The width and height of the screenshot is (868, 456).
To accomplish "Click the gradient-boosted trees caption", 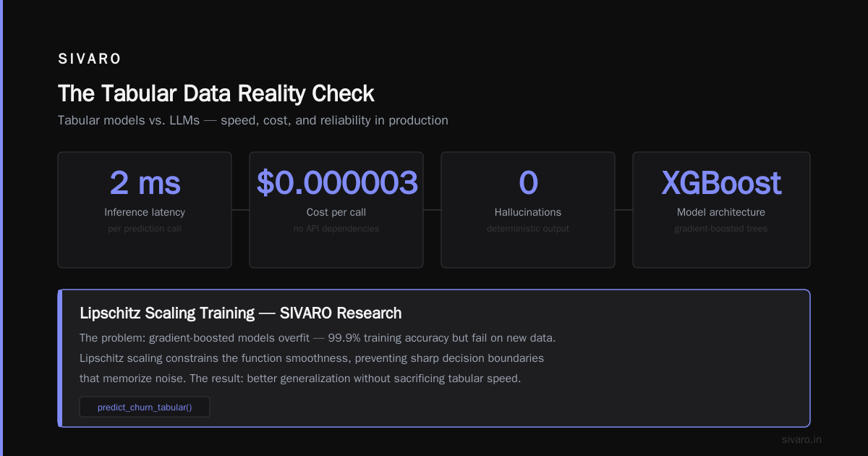I will click(721, 229).
